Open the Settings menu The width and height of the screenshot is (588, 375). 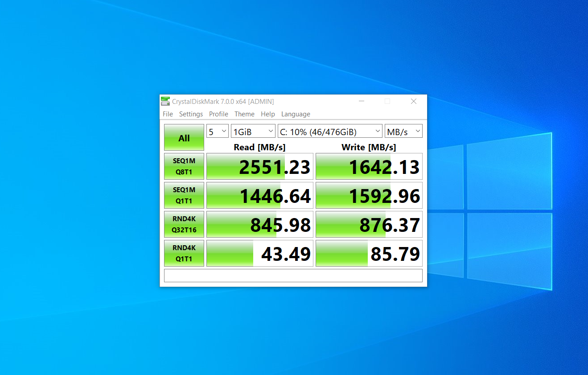point(191,114)
